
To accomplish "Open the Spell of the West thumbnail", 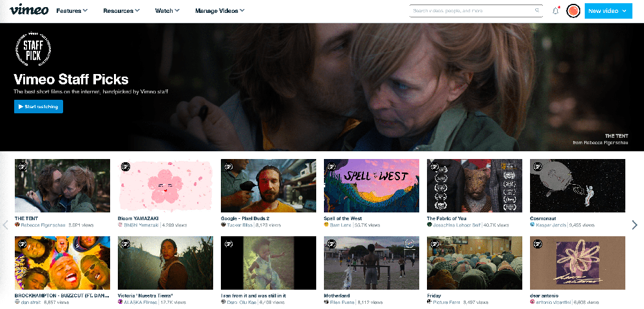I will (x=372, y=185).
